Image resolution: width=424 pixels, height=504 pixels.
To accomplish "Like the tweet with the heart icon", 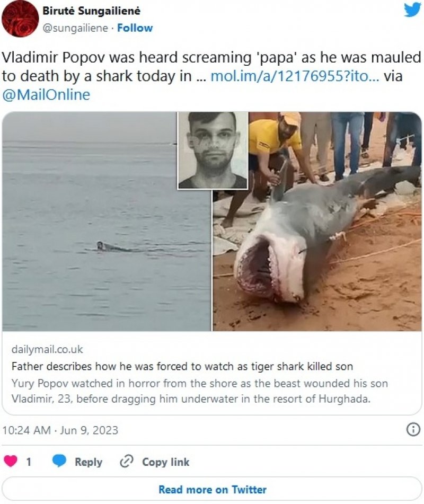I will click(11, 462).
